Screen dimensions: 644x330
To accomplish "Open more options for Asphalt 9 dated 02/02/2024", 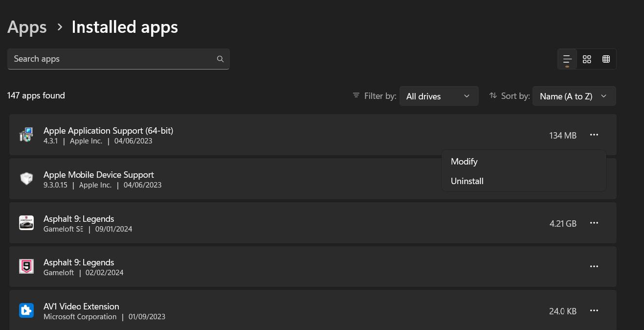I will (x=594, y=266).
